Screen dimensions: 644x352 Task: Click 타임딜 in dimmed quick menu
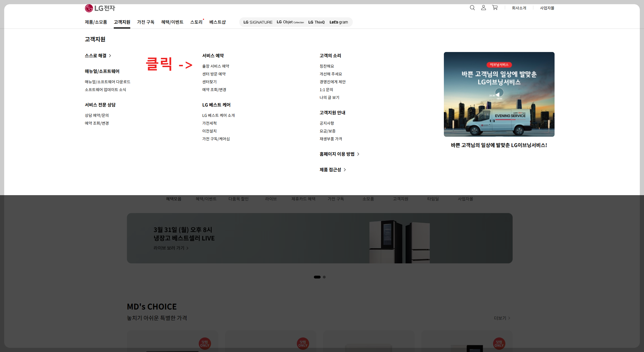coord(433,199)
